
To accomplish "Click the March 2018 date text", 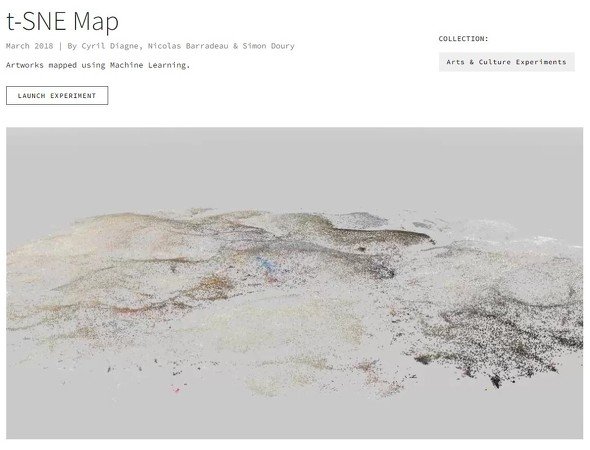I will tap(29, 46).
